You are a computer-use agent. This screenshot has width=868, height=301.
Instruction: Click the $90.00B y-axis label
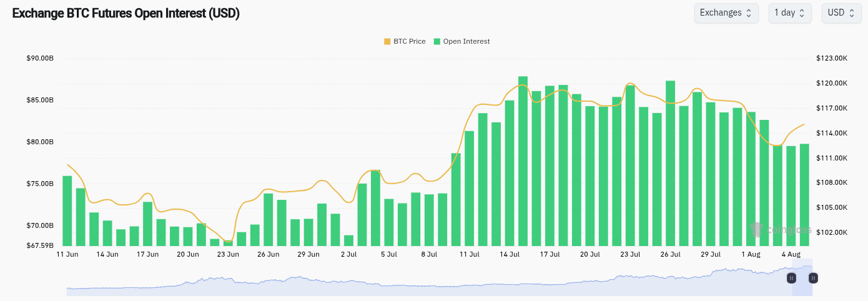(40, 59)
